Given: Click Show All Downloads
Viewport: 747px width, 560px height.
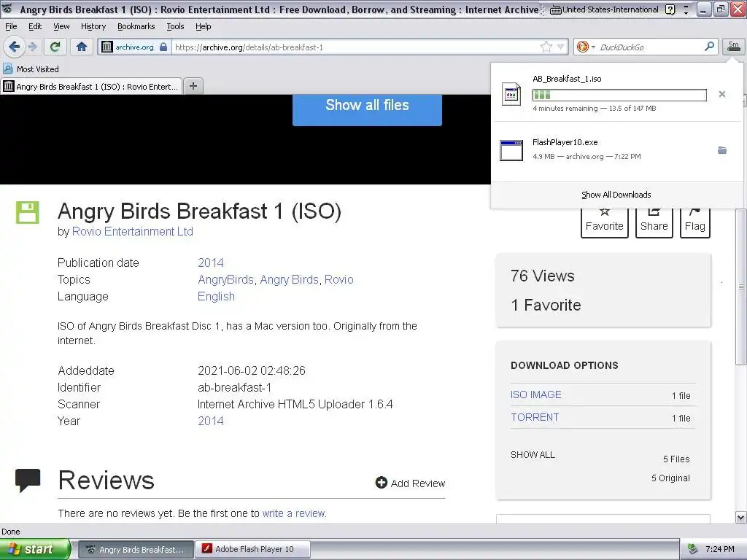Looking at the screenshot, I should (x=616, y=195).
